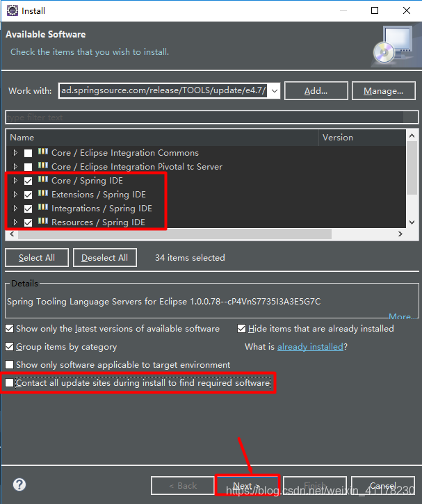Click the Finish button
Image resolution: width=422 pixels, height=504 pixels.
(315, 485)
